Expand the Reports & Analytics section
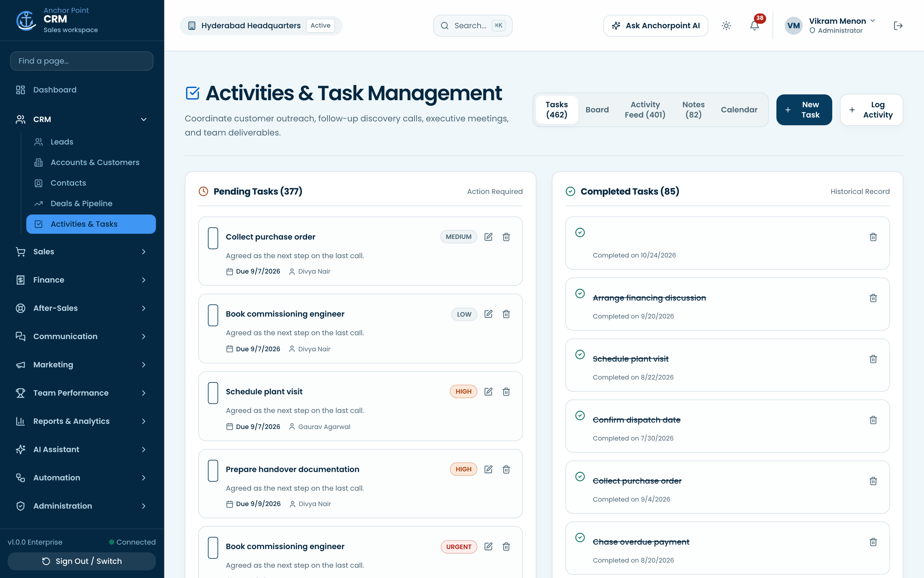This screenshot has width=924, height=578. [82, 421]
